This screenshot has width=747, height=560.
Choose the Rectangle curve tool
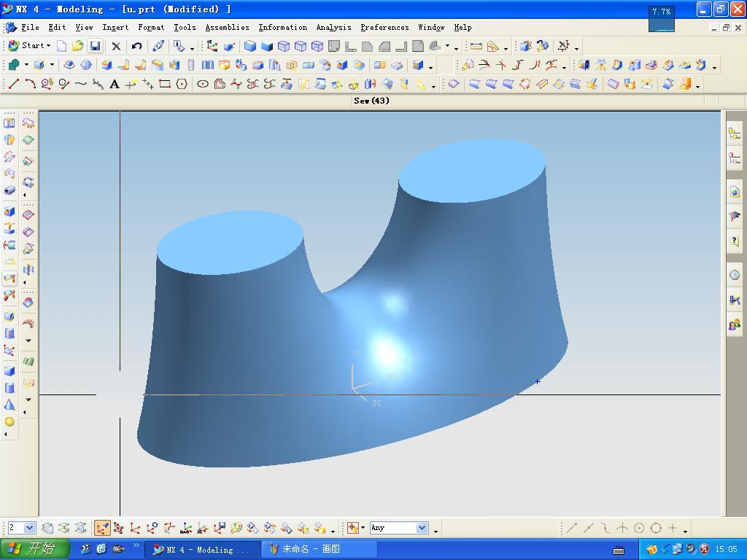pyautogui.click(x=165, y=85)
